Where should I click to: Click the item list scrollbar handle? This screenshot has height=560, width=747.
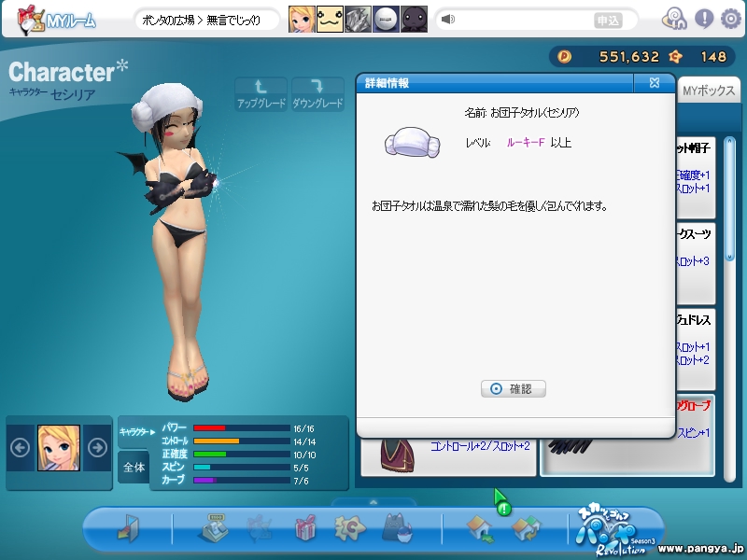[x=729, y=199]
